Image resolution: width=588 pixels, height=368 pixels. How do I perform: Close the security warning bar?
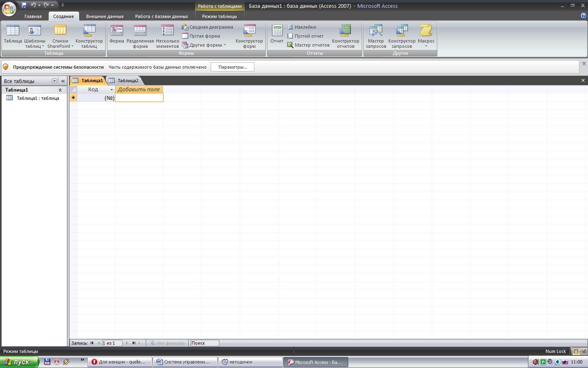tap(584, 64)
